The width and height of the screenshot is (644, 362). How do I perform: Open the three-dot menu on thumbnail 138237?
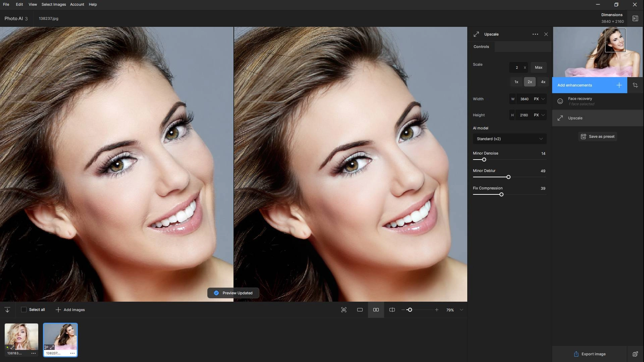click(72, 353)
